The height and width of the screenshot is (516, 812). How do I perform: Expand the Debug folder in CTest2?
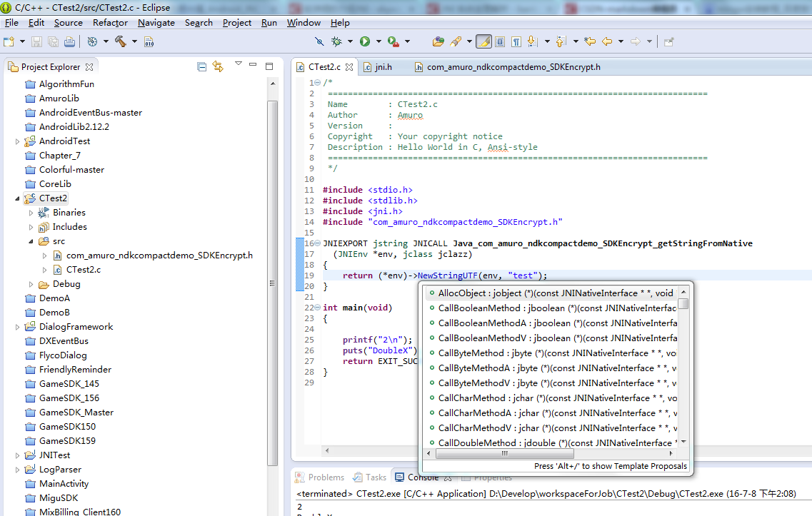[x=31, y=284]
